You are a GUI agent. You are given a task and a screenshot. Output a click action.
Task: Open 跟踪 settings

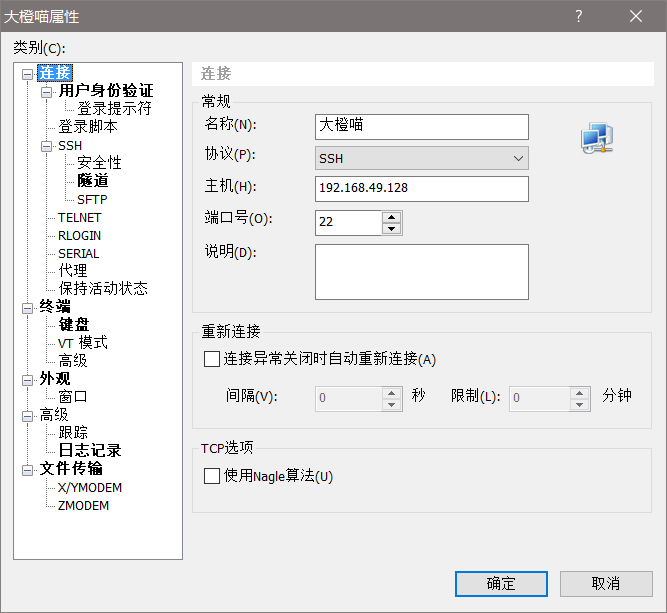(73, 432)
